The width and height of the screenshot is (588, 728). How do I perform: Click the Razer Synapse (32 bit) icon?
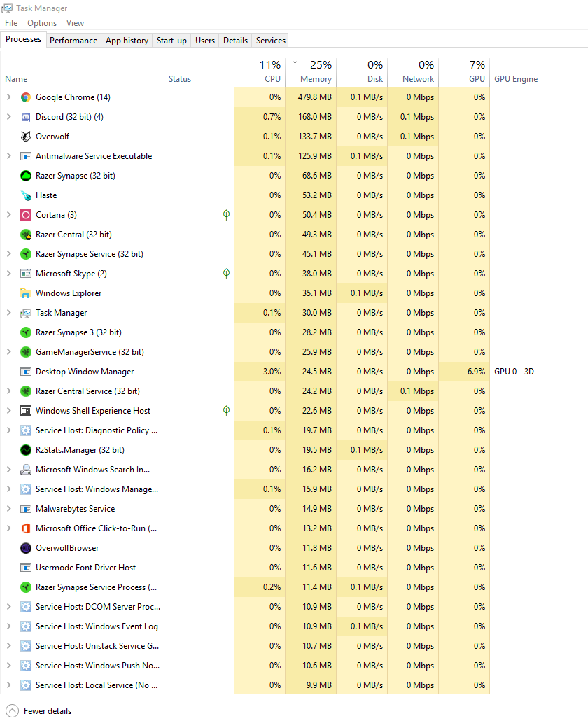point(26,176)
